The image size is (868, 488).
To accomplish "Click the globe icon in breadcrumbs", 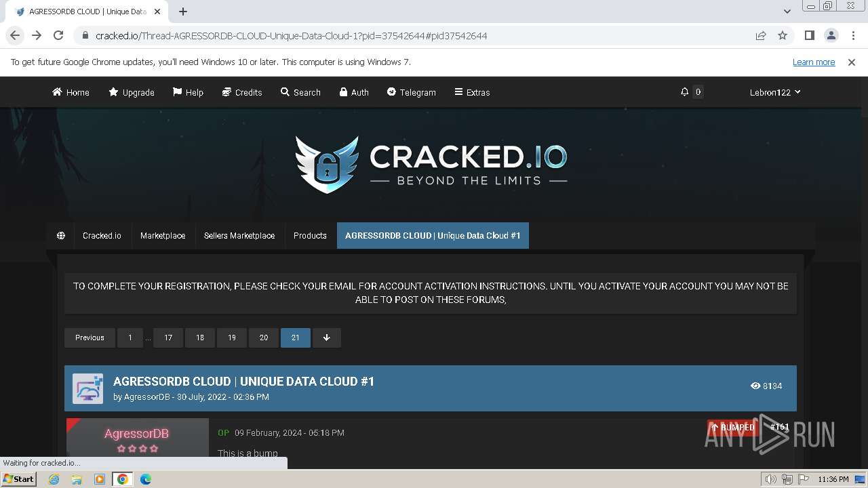I will (61, 235).
